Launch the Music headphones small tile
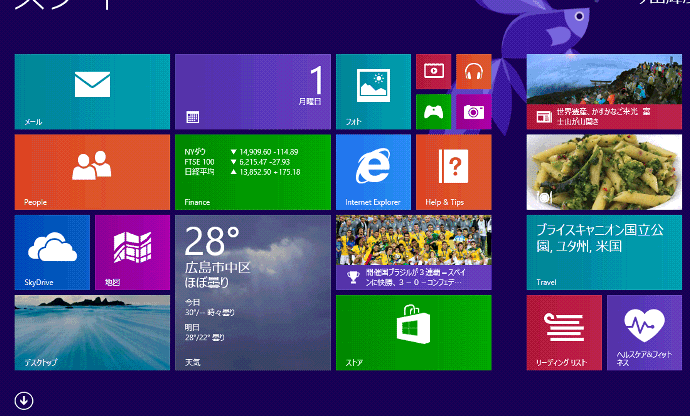 pos(473,71)
